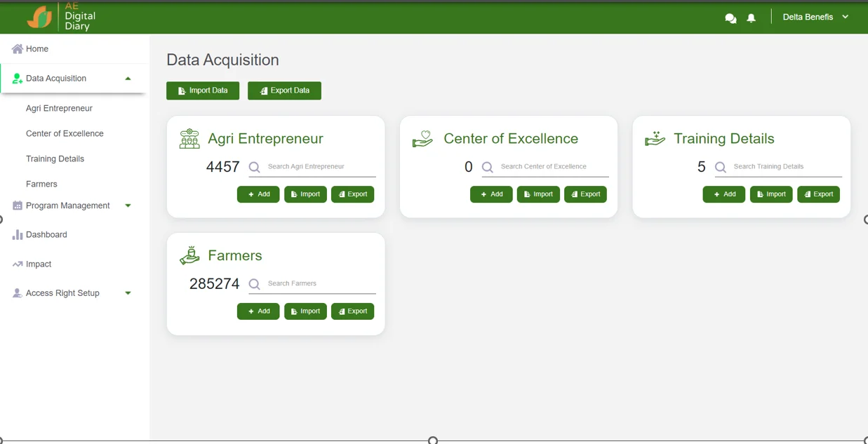Click the Home icon in the sidebar

point(18,49)
